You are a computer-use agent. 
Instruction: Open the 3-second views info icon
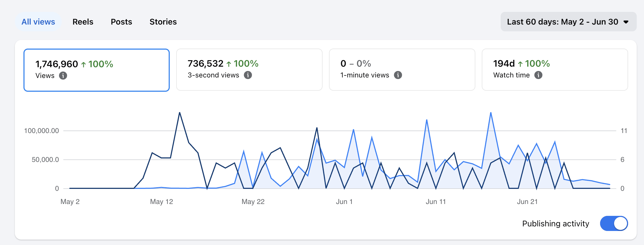[248, 75]
